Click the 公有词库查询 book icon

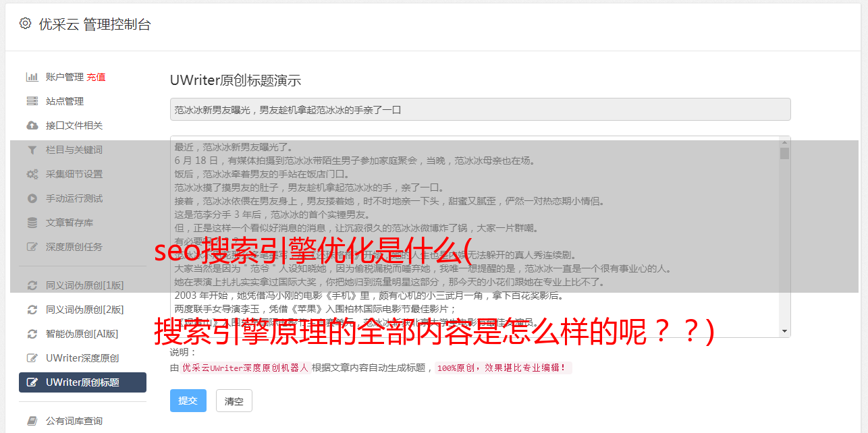point(32,421)
